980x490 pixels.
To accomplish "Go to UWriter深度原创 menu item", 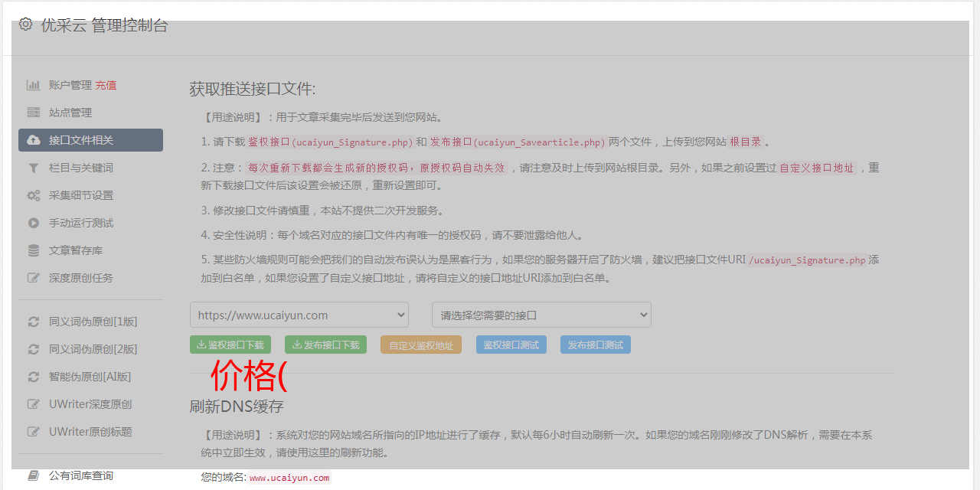I will pos(90,404).
